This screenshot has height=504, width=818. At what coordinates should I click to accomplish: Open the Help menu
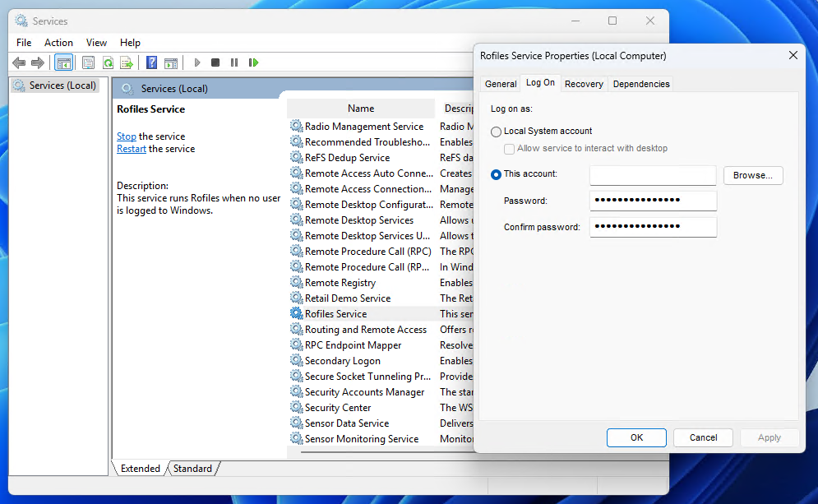pyautogui.click(x=130, y=43)
